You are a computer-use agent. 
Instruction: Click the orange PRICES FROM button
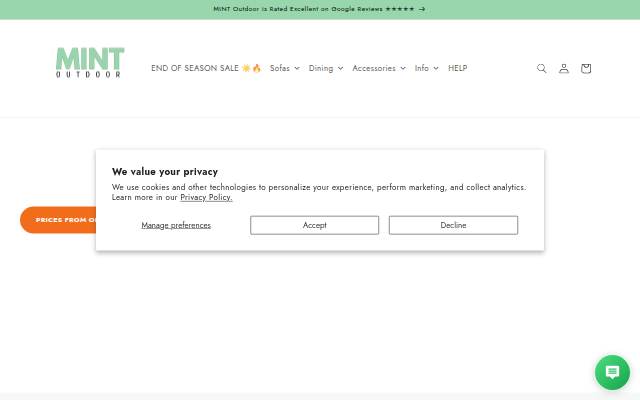point(58,220)
